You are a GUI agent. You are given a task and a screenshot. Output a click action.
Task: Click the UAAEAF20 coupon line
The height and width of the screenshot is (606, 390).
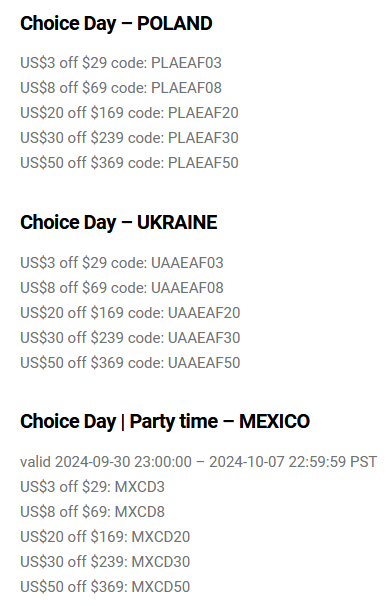click(130, 313)
